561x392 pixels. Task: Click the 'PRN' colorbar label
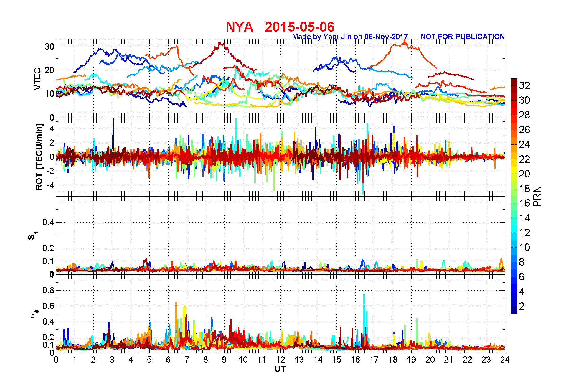537,196
